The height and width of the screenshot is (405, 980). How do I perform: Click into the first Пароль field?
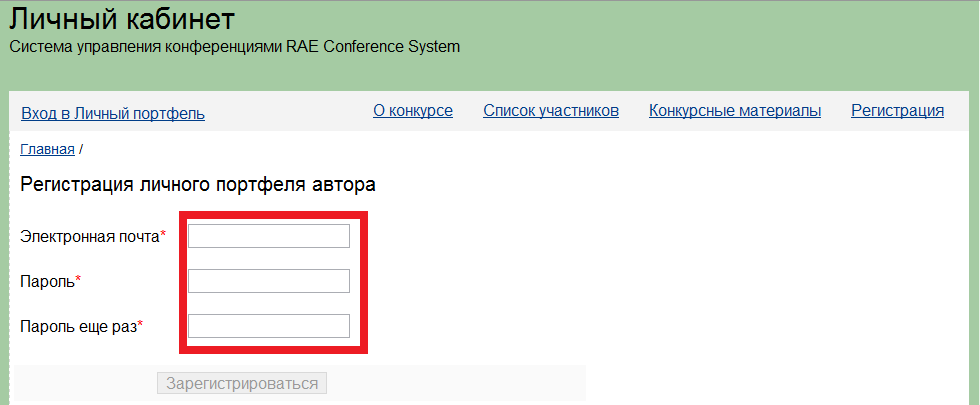pyautogui.click(x=269, y=281)
